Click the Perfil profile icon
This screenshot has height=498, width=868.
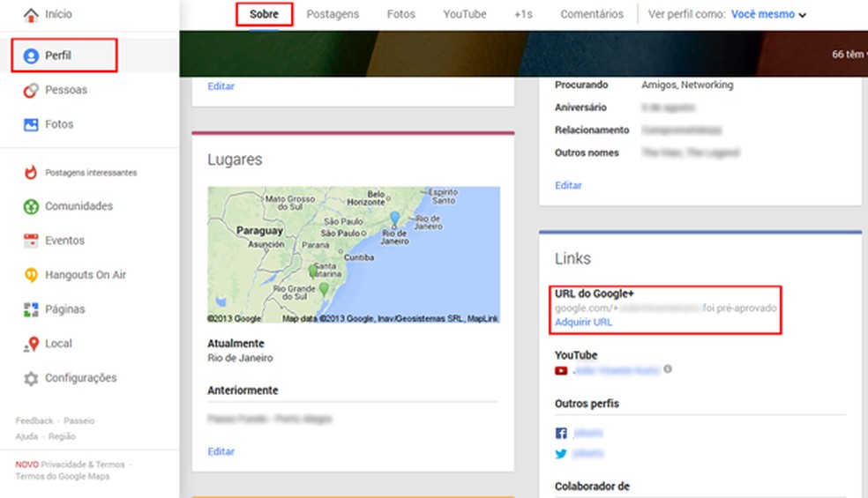[x=31, y=56]
